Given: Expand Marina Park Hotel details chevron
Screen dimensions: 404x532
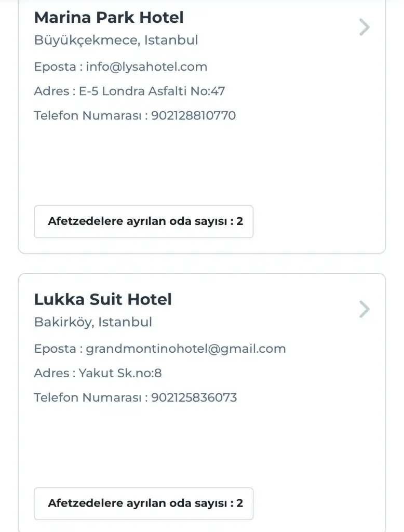Looking at the screenshot, I should click(365, 27).
